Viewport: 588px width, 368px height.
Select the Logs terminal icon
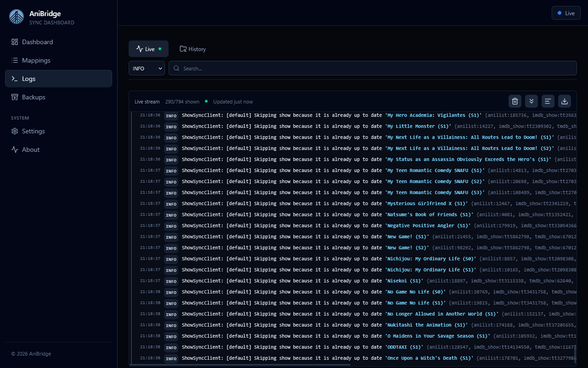[x=14, y=79]
